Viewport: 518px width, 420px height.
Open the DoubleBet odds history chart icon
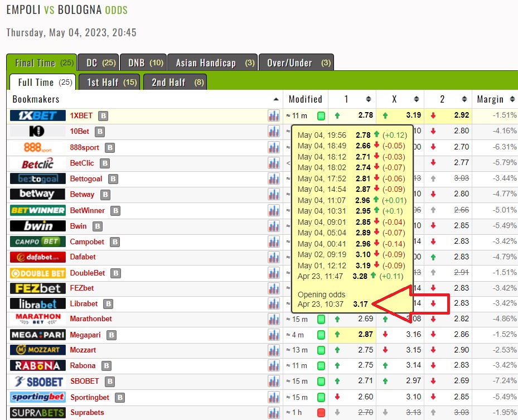[x=274, y=273]
